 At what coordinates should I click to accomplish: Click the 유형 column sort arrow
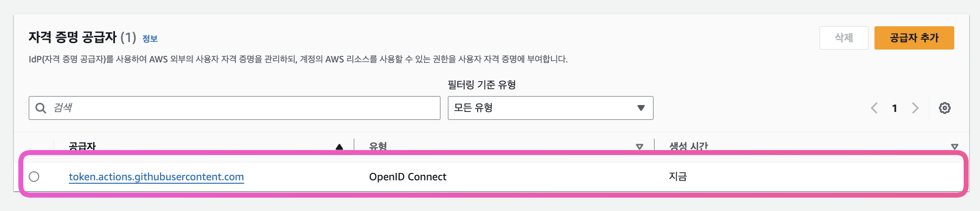coord(640,147)
